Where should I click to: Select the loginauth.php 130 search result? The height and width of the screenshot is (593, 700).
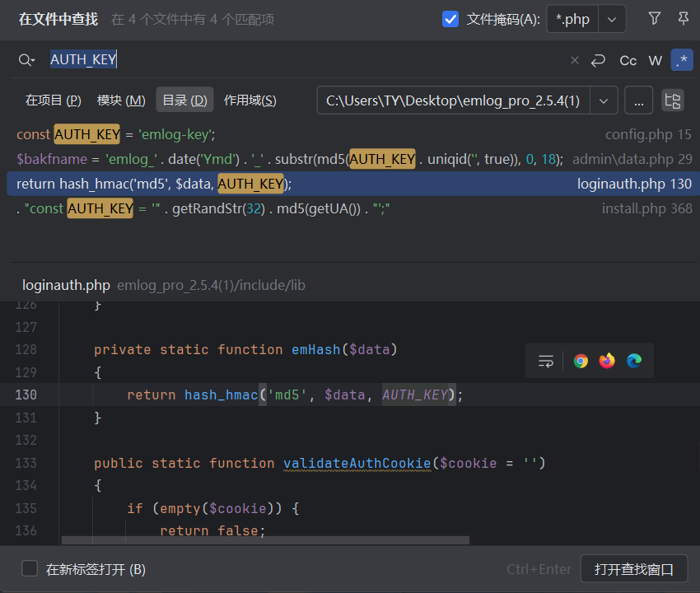pyautogui.click(x=352, y=184)
